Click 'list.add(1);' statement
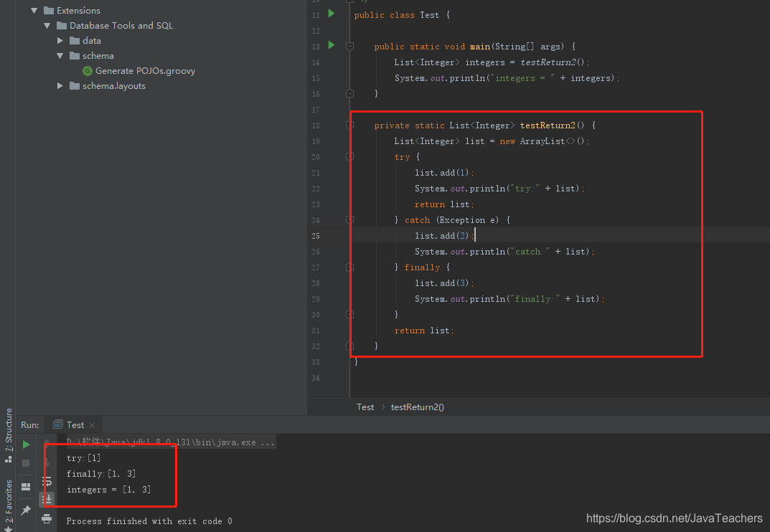 click(x=444, y=173)
